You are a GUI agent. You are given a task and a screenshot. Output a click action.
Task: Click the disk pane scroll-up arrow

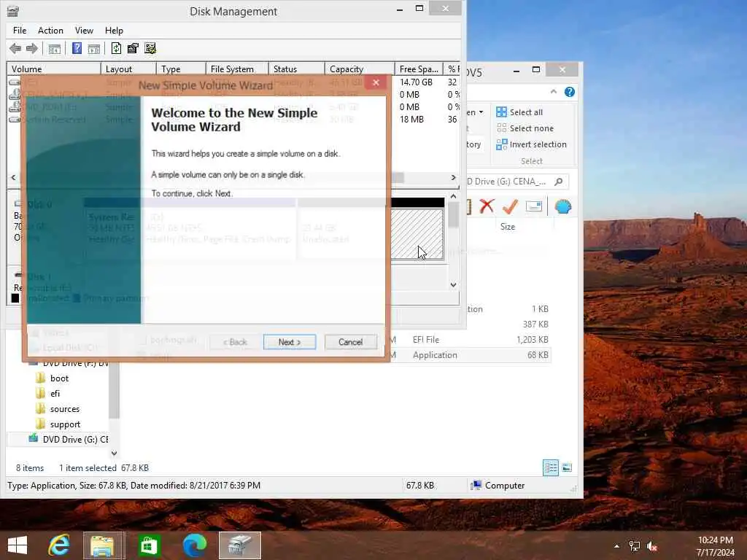[453, 196]
